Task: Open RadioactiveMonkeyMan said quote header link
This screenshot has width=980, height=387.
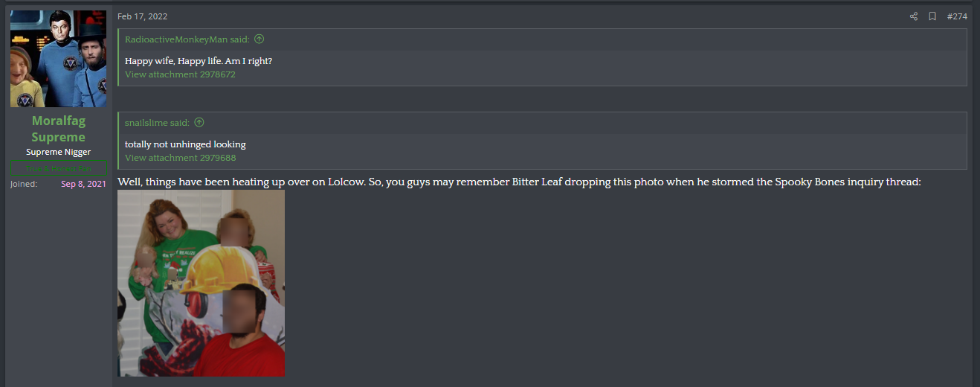Action: click(x=187, y=39)
